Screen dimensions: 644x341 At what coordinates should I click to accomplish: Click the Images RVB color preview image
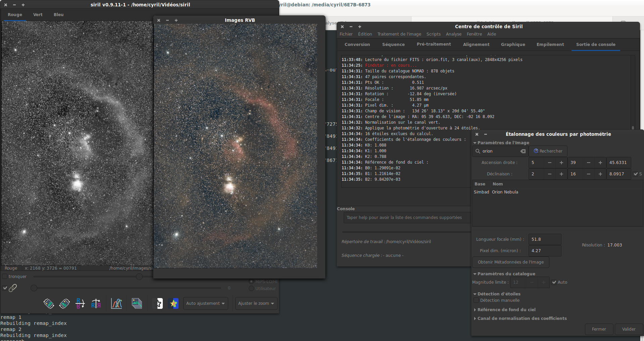pos(236,146)
